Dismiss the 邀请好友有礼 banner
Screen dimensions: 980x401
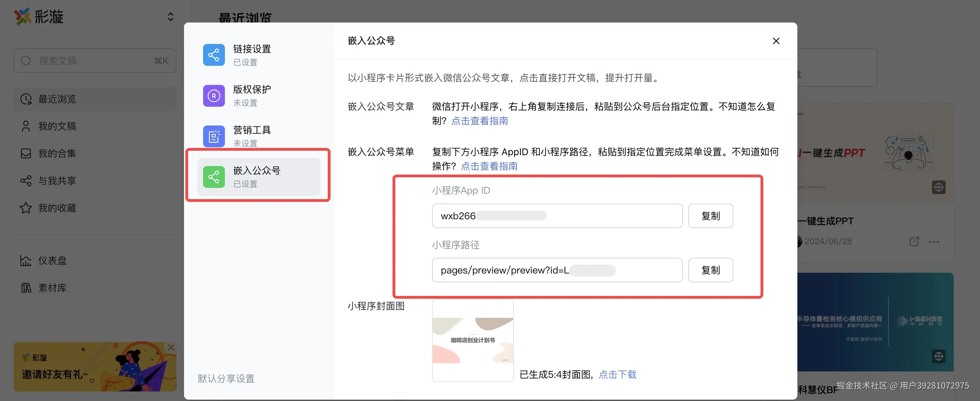pos(171,347)
